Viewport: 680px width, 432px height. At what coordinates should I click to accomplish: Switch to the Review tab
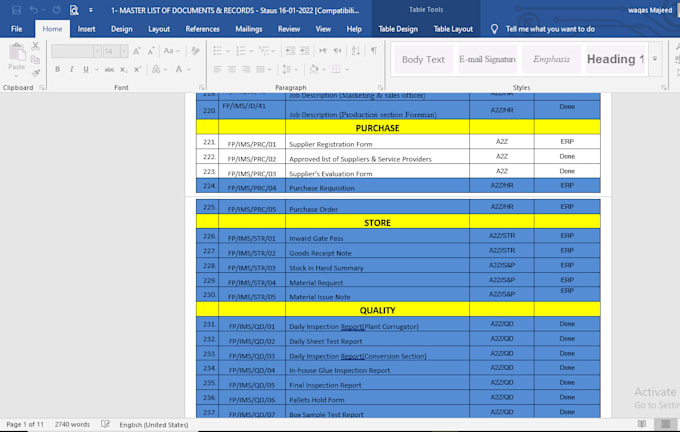(289, 29)
